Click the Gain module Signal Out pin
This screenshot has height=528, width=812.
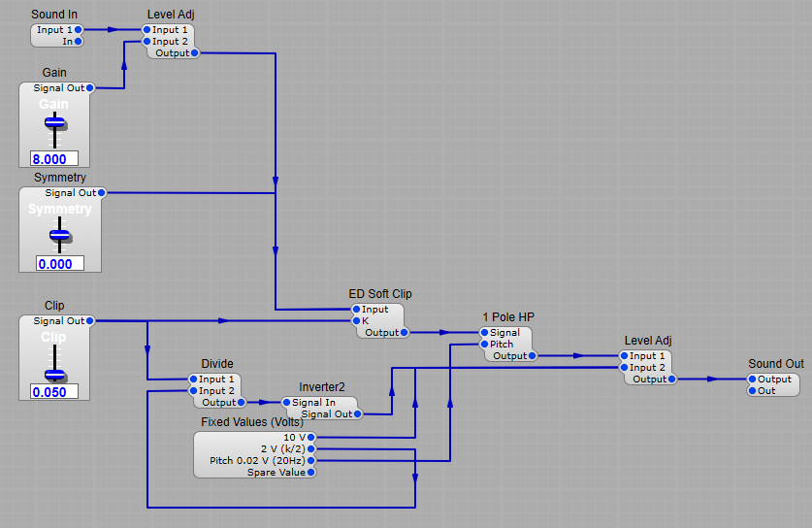pos(90,88)
